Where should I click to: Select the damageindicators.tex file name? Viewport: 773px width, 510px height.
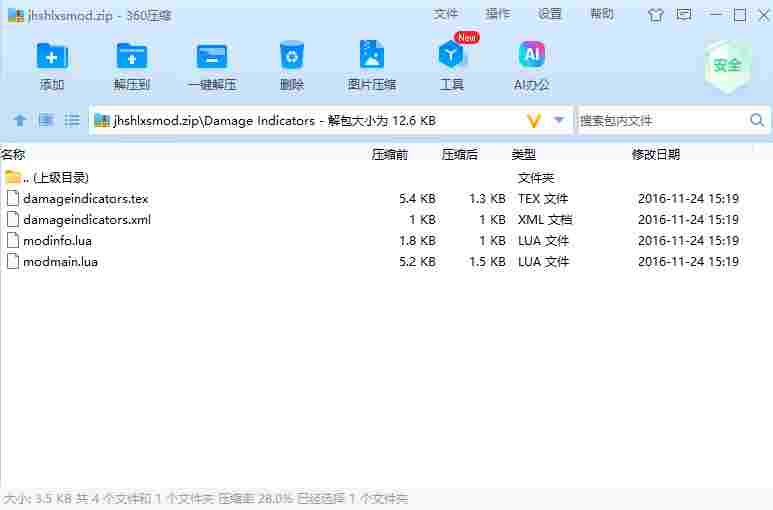[86, 199]
